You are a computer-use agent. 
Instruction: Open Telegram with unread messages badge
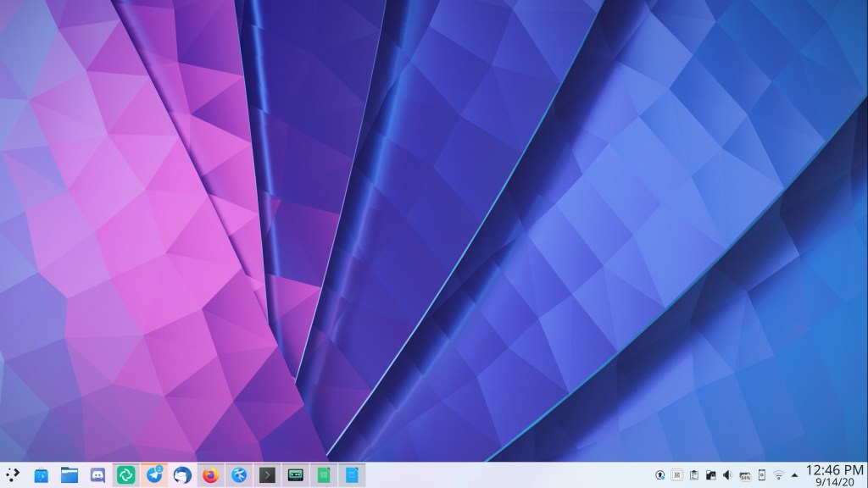[x=154, y=475]
